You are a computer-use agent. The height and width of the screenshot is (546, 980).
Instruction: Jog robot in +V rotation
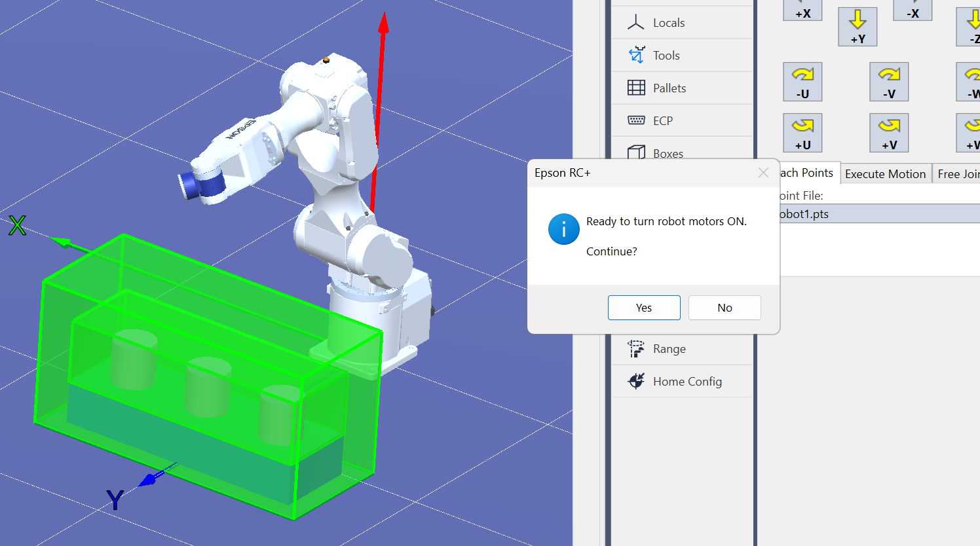click(x=889, y=133)
